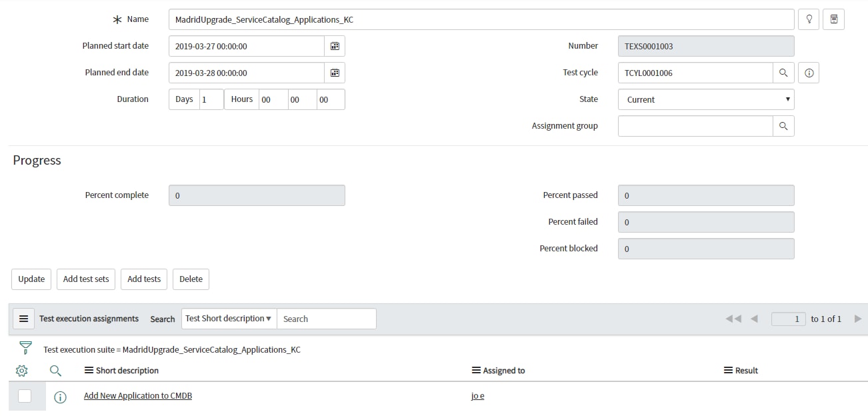Image resolution: width=868 pixels, height=420 pixels.
Task: Show the row preview info icon
Action: (x=60, y=395)
